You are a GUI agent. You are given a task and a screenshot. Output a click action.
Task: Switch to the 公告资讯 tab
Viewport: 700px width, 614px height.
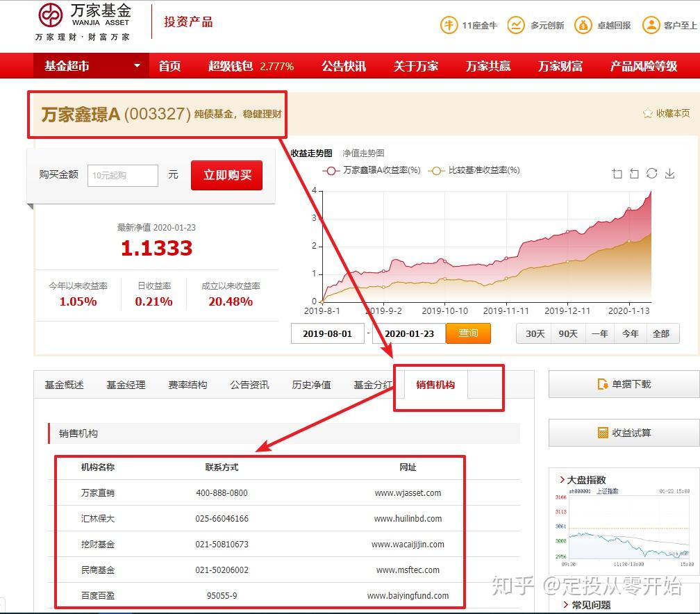pos(249,385)
